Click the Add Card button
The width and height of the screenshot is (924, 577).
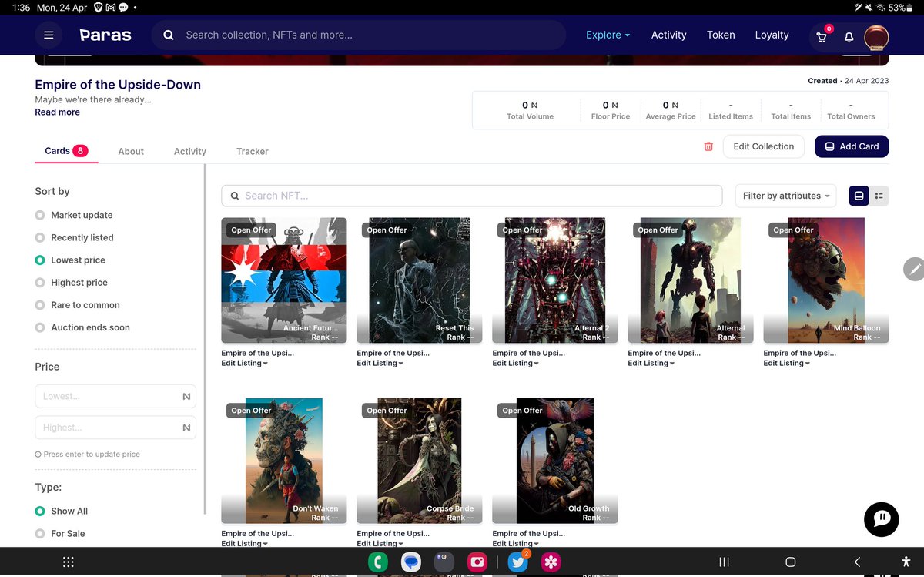[852, 146]
